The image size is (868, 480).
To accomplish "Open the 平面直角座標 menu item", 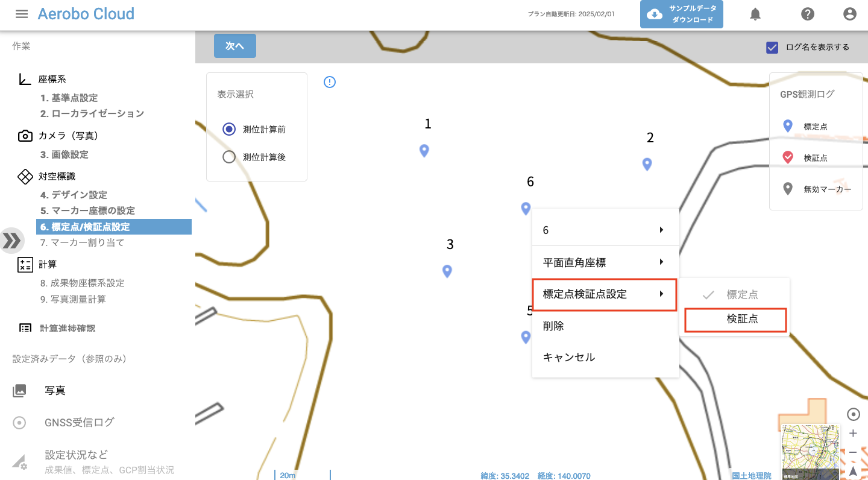I will point(606,262).
